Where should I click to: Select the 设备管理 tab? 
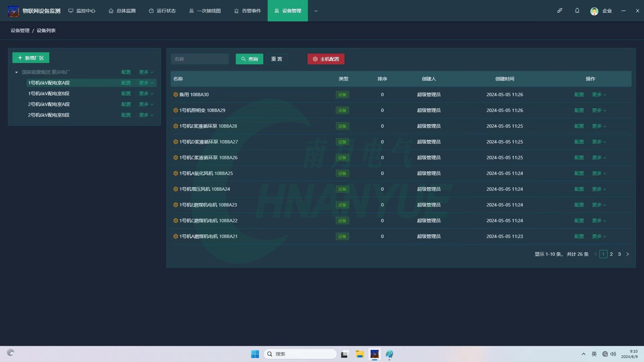(x=288, y=11)
